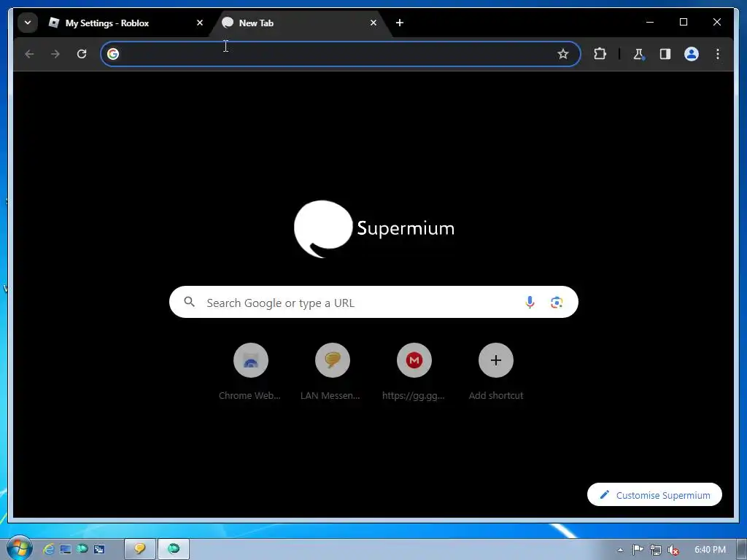The width and height of the screenshot is (747, 560).
Task: Open the three-dot browser menu
Action: click(x=718, y=54)
